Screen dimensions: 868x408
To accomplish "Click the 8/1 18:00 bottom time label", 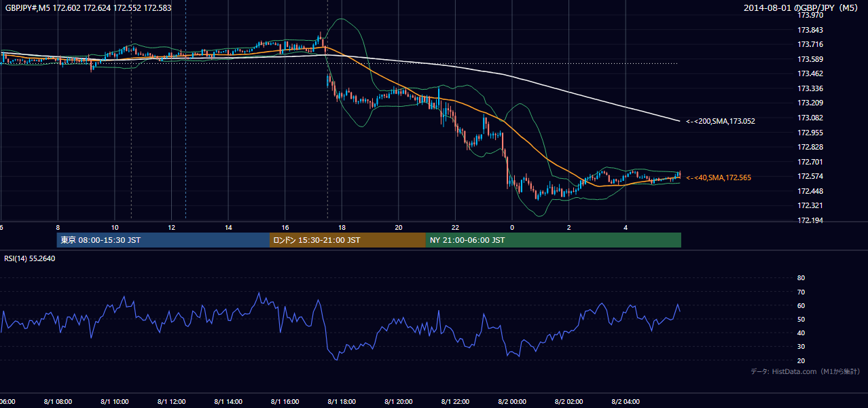I will pos(342,402).
